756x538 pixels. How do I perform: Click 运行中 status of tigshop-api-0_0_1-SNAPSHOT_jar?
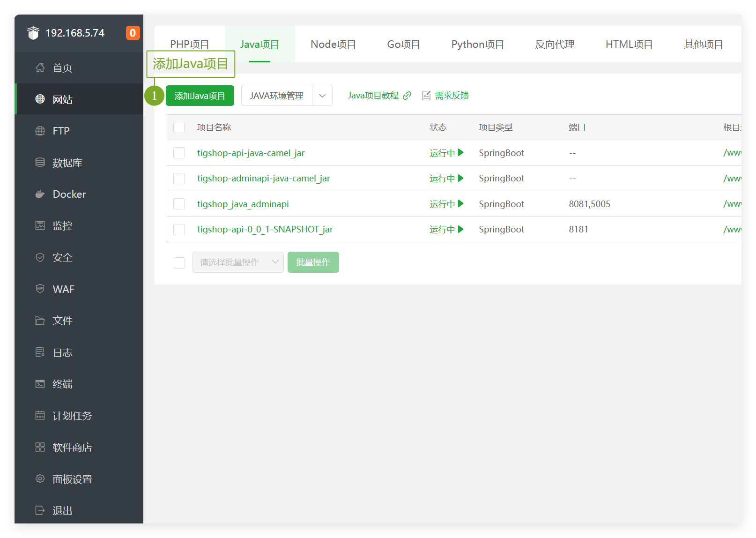442,230
